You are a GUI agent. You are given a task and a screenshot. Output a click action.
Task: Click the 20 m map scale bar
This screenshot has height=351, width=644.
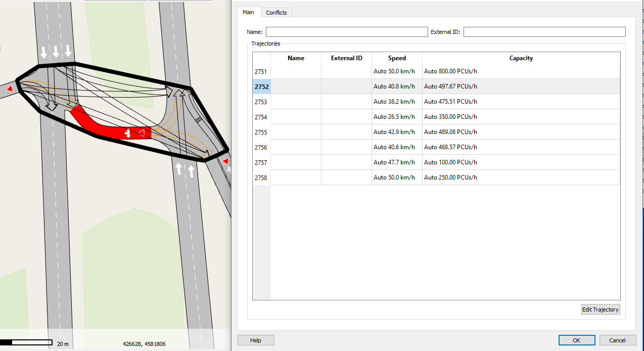tap(26, 343)
